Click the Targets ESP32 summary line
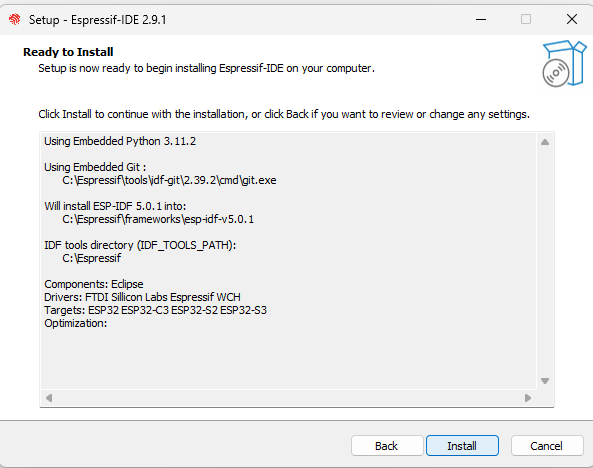The image size is (593, 468). pos(155,310)
